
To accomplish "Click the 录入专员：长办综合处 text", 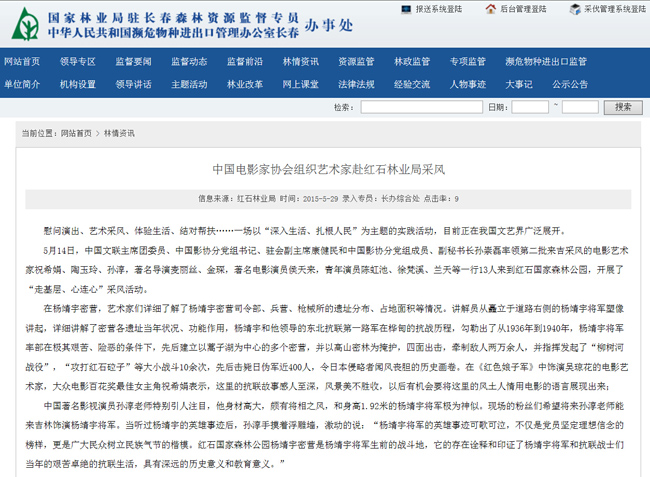I will tap(381, 199).
